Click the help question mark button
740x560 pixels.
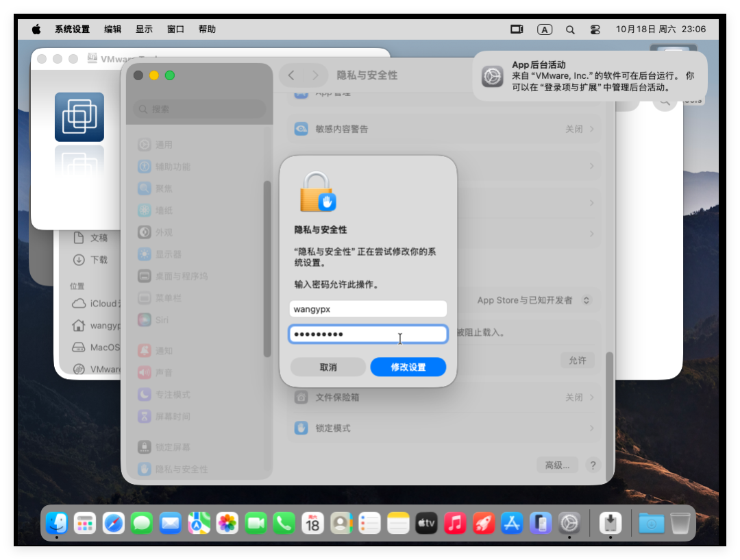[x=593, y=465]
